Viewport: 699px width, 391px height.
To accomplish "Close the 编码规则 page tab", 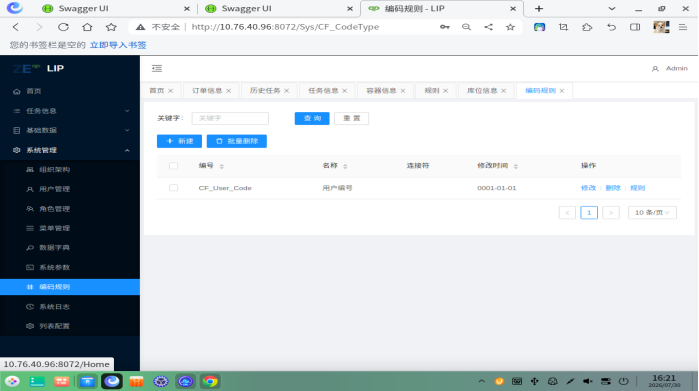I will tap(562, 91).
